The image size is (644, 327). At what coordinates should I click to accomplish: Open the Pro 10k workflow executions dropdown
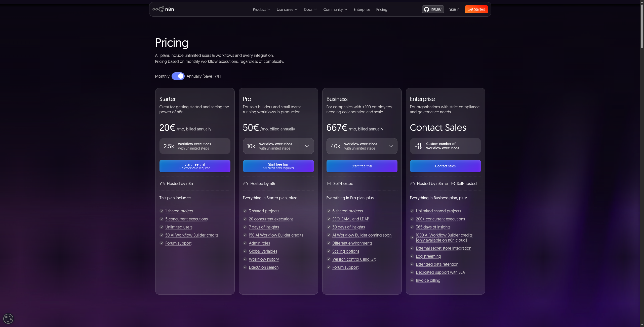point(278,146)
